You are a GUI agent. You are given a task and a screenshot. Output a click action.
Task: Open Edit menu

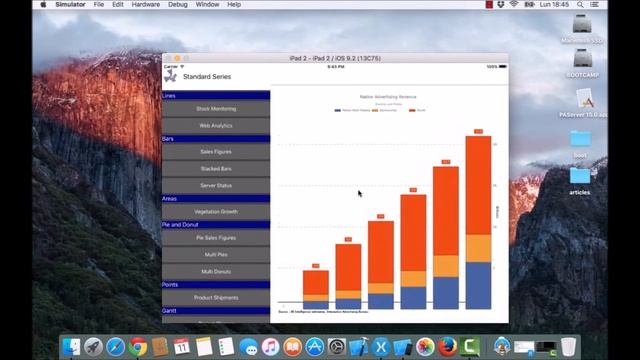[118, 4]
